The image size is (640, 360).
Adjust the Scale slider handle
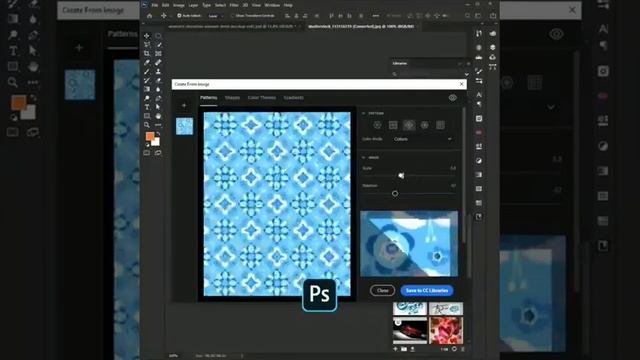[x=401, y=176]
